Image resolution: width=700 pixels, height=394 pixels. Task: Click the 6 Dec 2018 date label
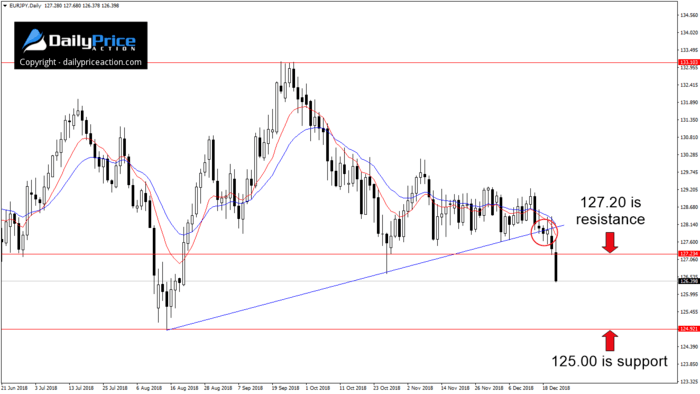tap(521, 388)
